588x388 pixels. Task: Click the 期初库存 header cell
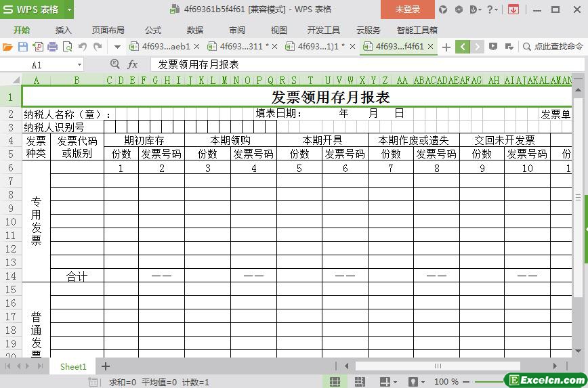point(144,140)
